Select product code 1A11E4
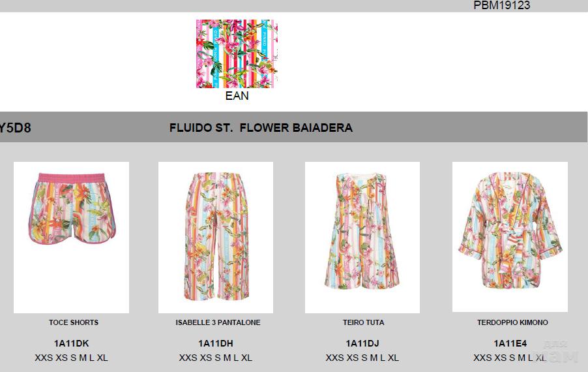The width and height of the screenshot is (588, 372). point(510,343)
